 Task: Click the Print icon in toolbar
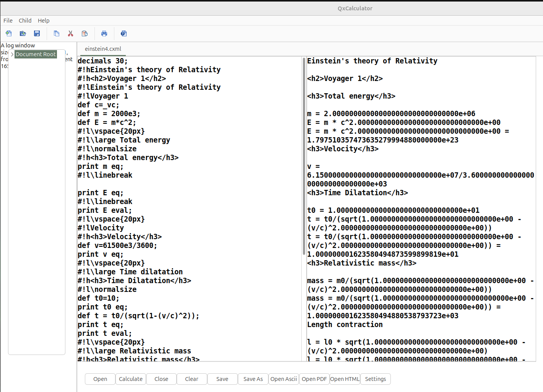pos(104,34)
